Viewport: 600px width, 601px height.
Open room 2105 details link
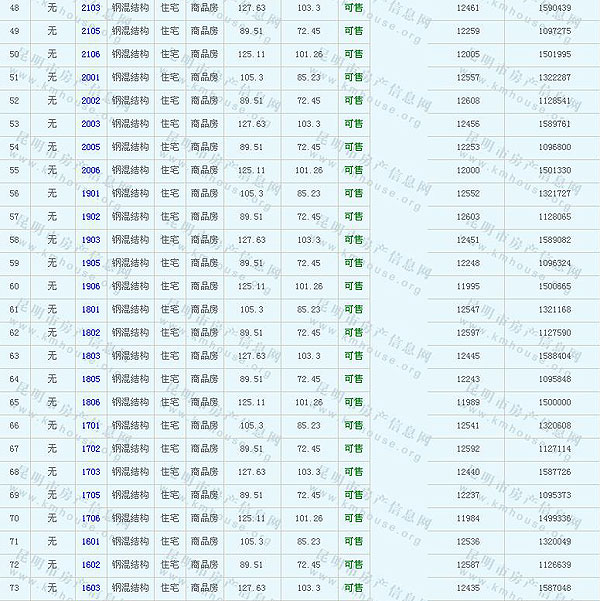click(x=90, y=31)
